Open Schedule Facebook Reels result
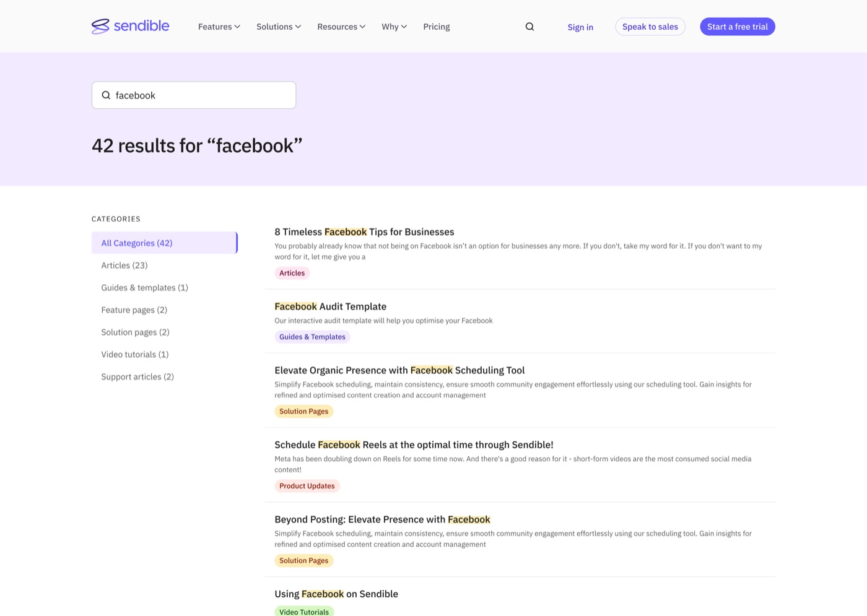Viewport: 867px width, 616px height. 414,445
